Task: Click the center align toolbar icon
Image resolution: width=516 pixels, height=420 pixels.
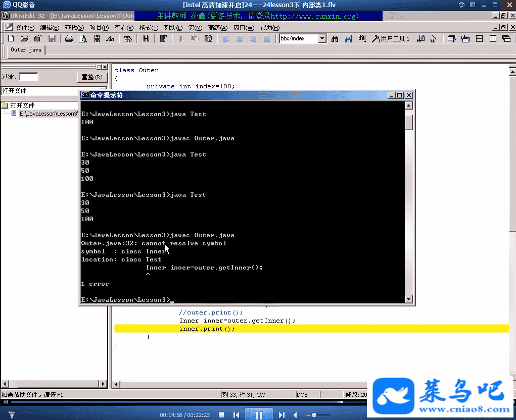Action: coord(240,38)
